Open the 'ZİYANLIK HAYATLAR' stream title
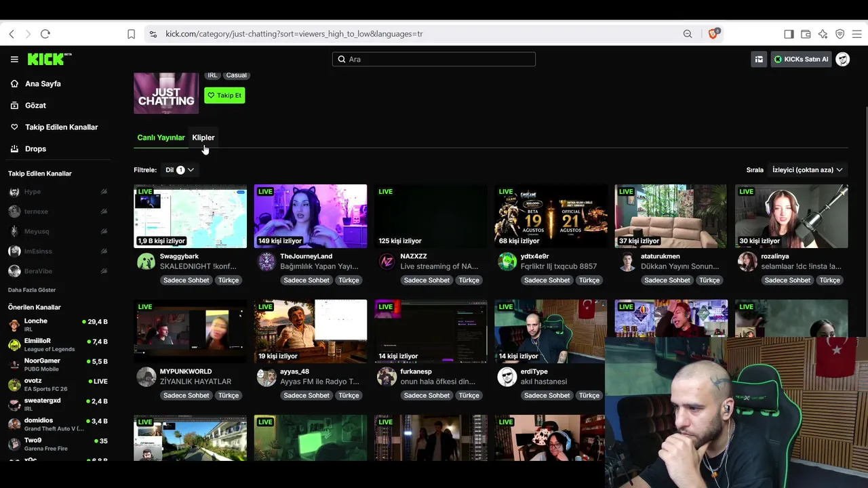The width and height of the screenshot is (868, 488). (x=195, y=382)
